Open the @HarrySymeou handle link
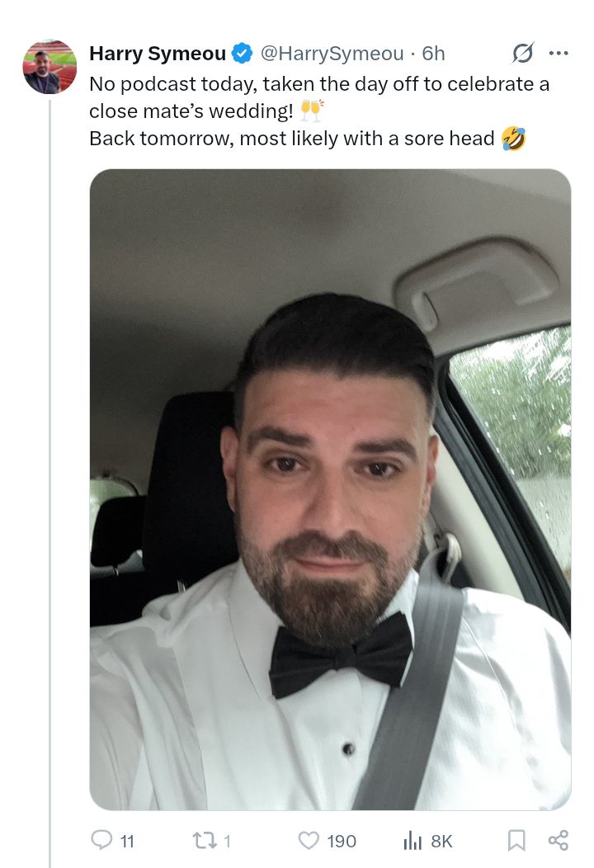Screen dimensions: 594x868 (x=332, y=53)
